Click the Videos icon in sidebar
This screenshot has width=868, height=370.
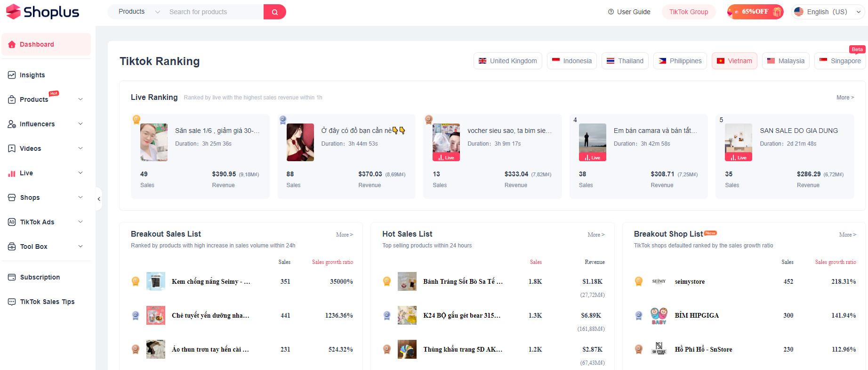12,148
